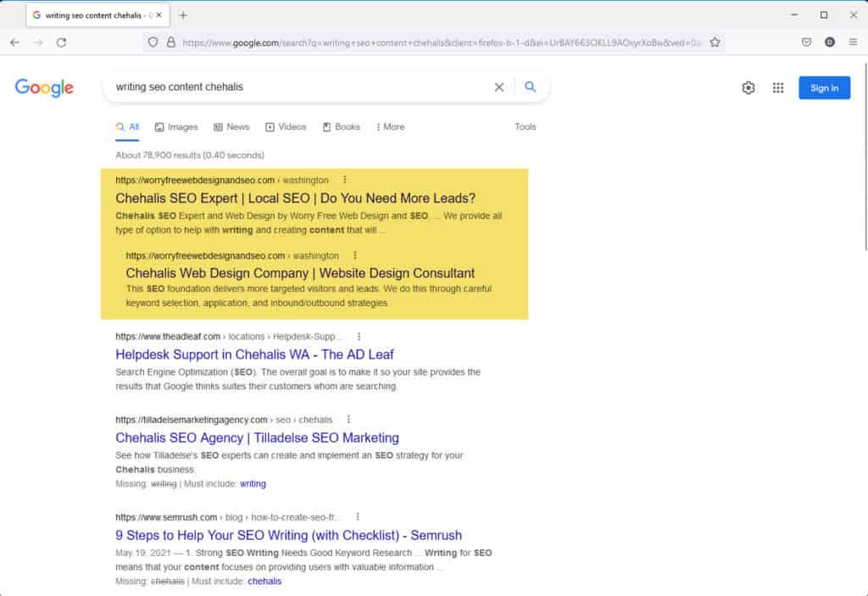Click the 'chehalis' must include link
Image resolution: width=868 pixels, height=596 pixels.
click(264, 581)
